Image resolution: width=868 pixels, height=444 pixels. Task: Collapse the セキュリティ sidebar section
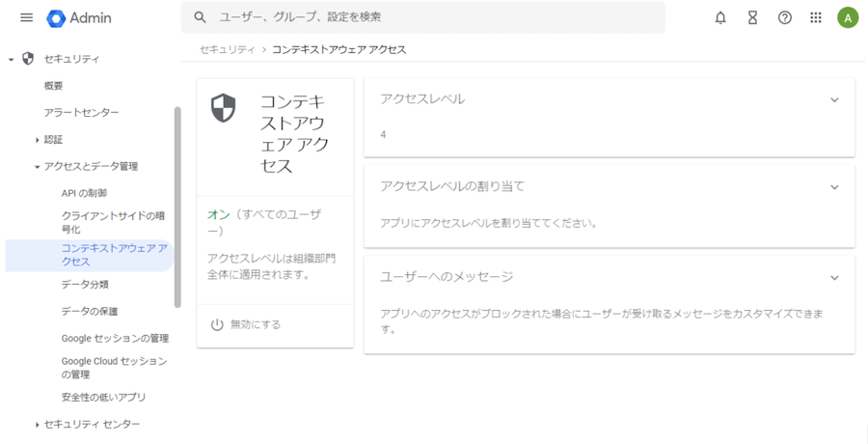(12, 60)
